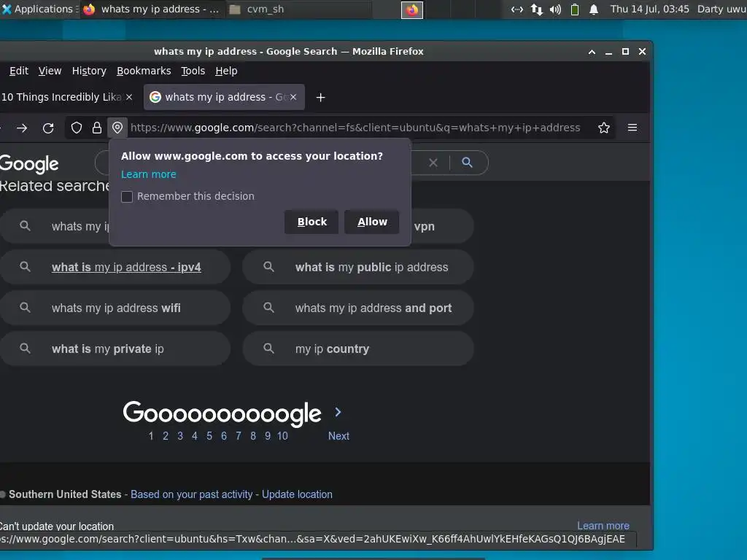Close the '10 Things Incredibly' tab

pos(128,97)
